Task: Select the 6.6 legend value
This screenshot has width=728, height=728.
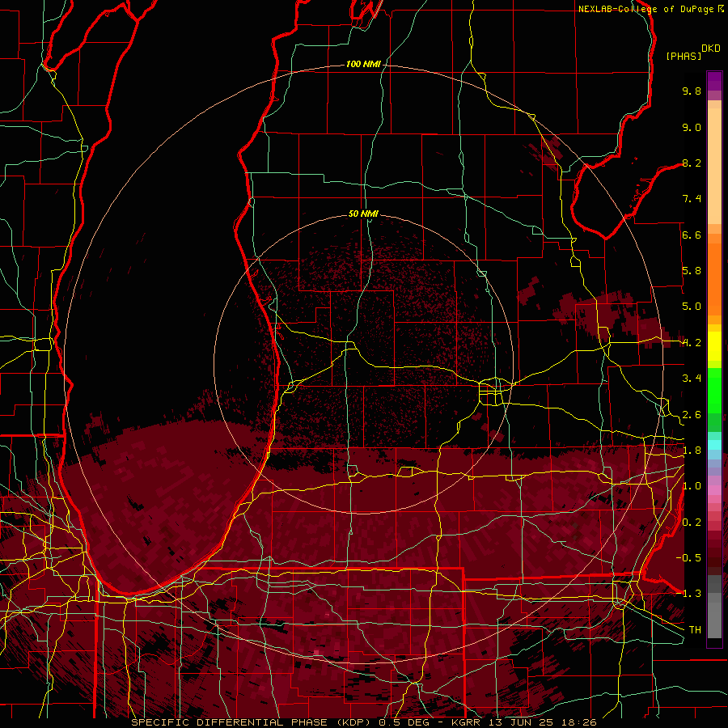Action: pos(692,235)
